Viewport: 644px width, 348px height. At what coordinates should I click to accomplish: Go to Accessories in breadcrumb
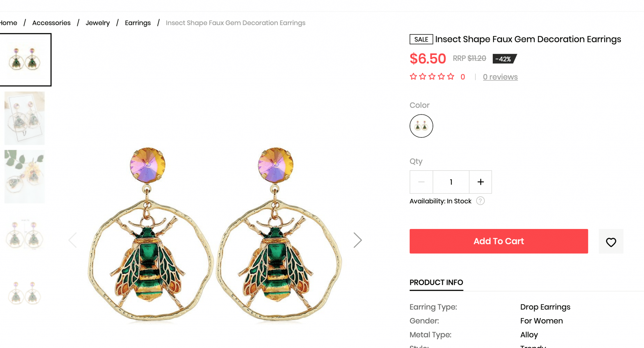51,23
